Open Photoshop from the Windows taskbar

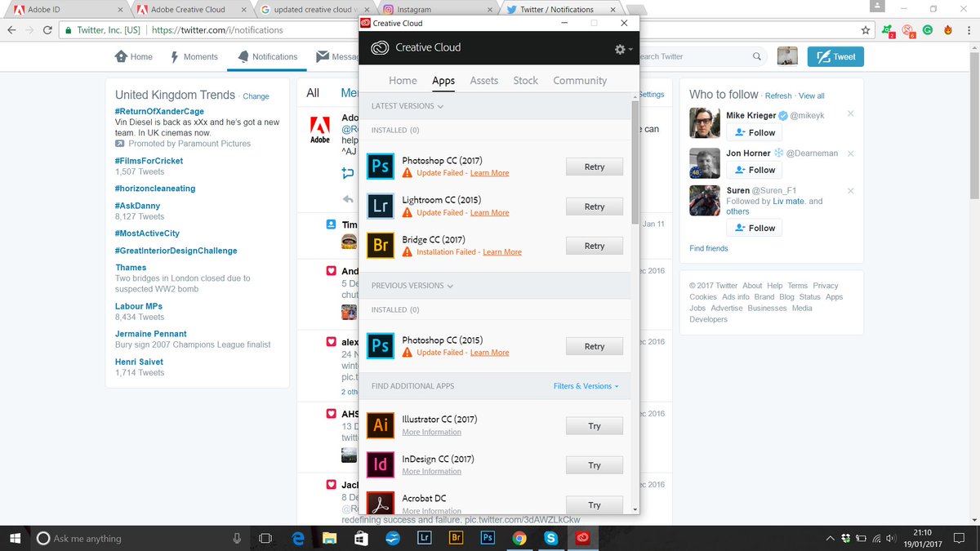488,538
